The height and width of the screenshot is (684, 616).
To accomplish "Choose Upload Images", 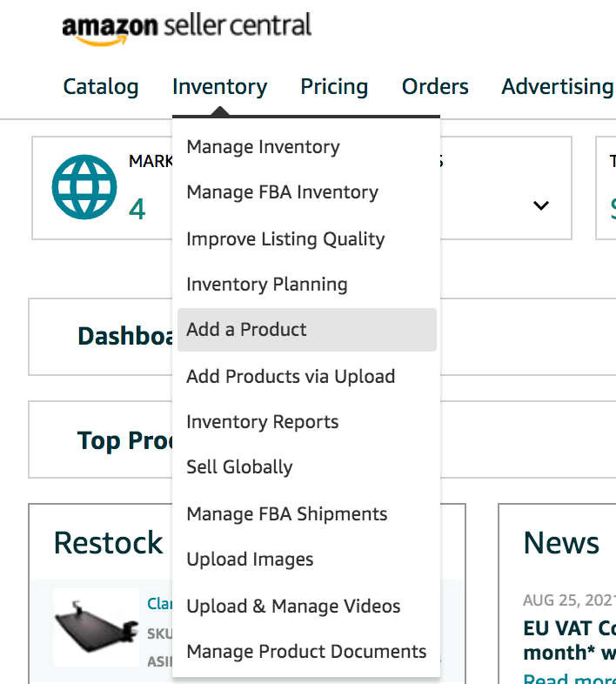I will click(x=250, y=560).
